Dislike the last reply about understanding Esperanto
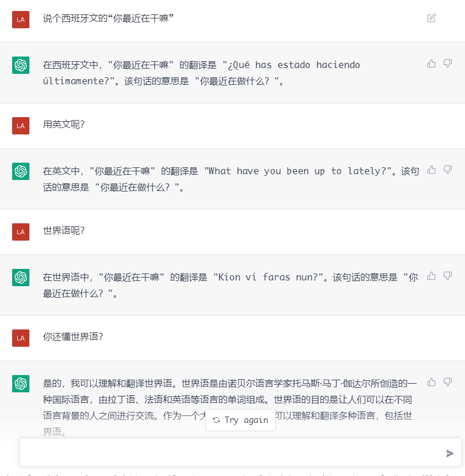 pyautogui.click(x=448, y=382)
